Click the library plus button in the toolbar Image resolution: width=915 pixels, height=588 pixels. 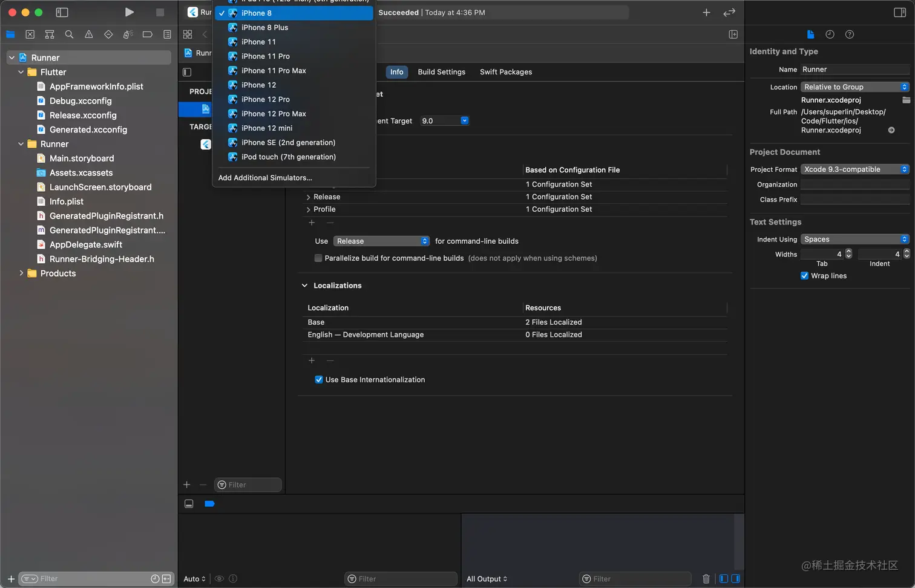(x=706, y=12)
